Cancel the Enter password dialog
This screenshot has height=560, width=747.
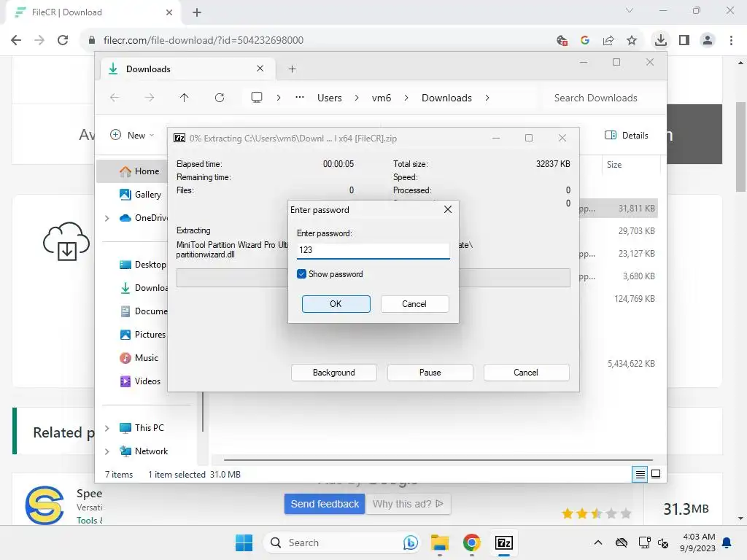[414, 304]
